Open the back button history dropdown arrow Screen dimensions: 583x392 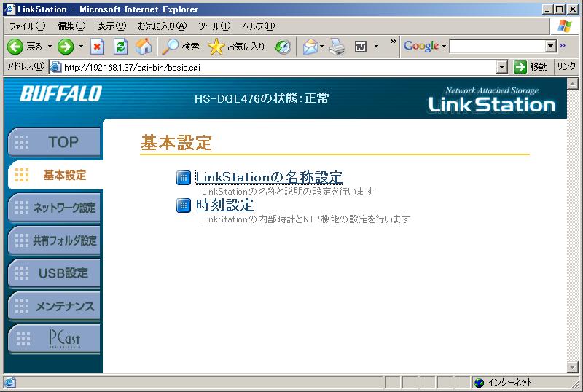[x=50, y=47]
